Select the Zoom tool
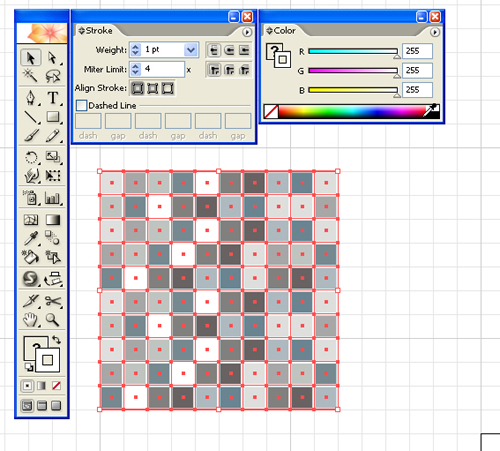This screenshot has height=451, width=500. pos(52,320)
